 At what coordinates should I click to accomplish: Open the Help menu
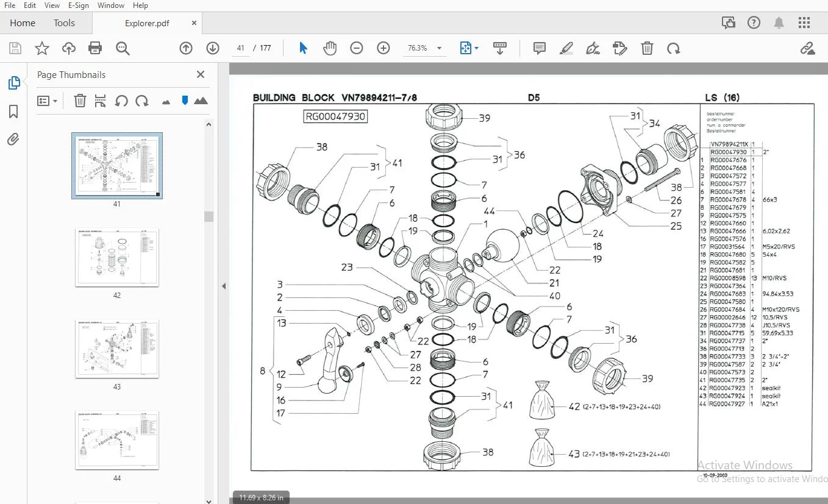coord(140,5)
